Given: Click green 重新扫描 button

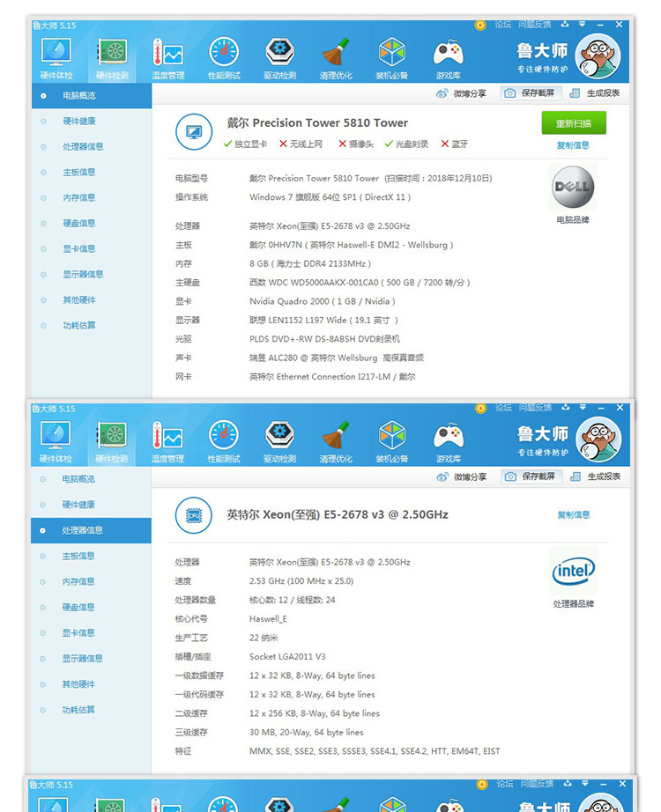Looking at the screenshot, I should pyautogui.click(x=574, y=123).
